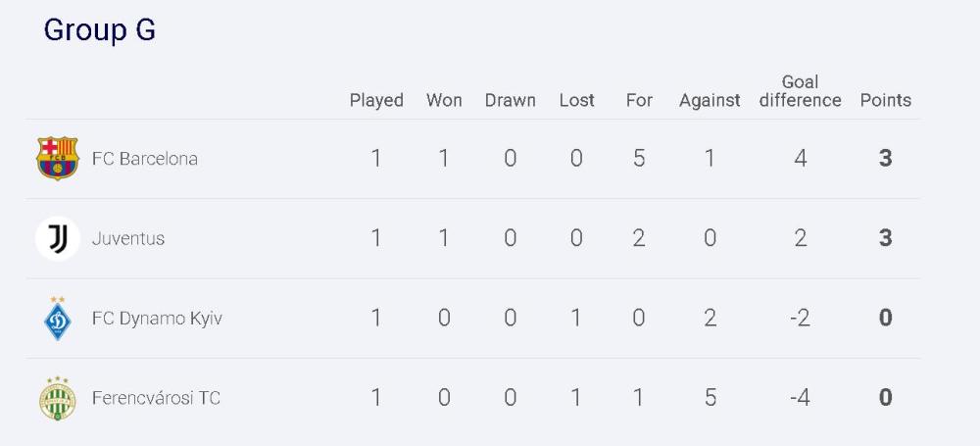Open the FC Barcelona team link
The image size is (980, 446).
coord(144,159)
